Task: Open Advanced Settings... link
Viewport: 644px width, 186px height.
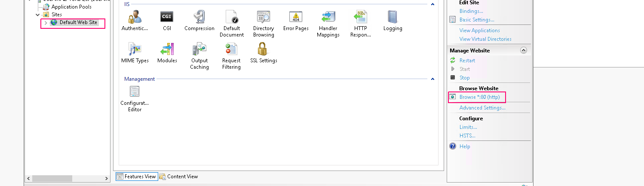Action: (482, 108)
